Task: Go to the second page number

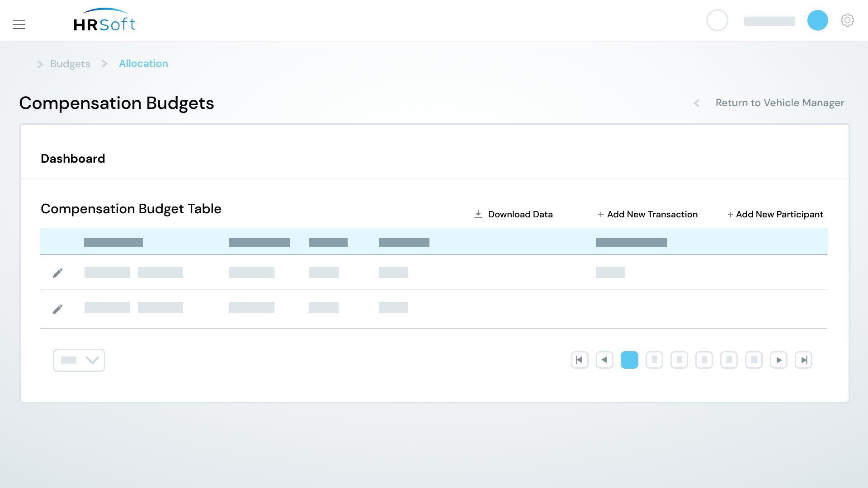Action: [x=654, y=360]
